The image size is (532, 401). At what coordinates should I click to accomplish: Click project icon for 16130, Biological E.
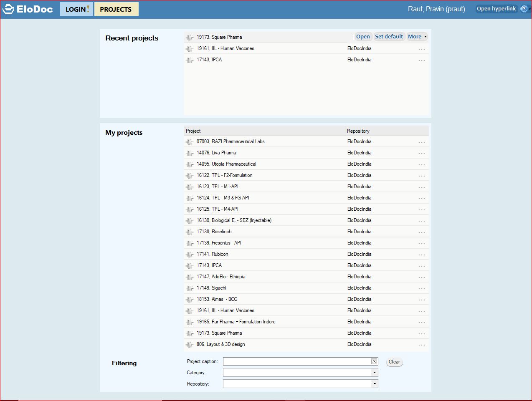tap(190, 221)
